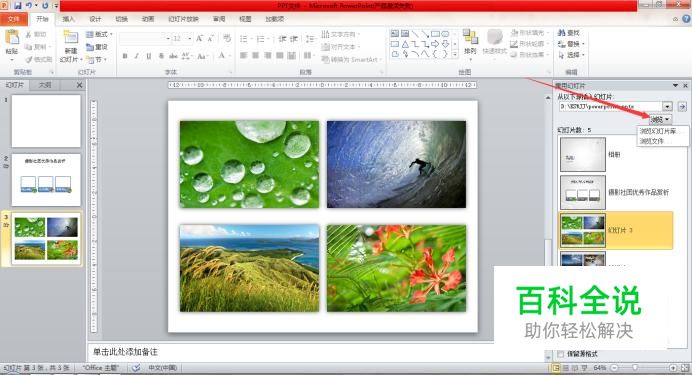Open Quick Styles (快速样式) gallery
Image resolution: width=692 pixels, height=375 pixels.
click(x=495, y=42)
